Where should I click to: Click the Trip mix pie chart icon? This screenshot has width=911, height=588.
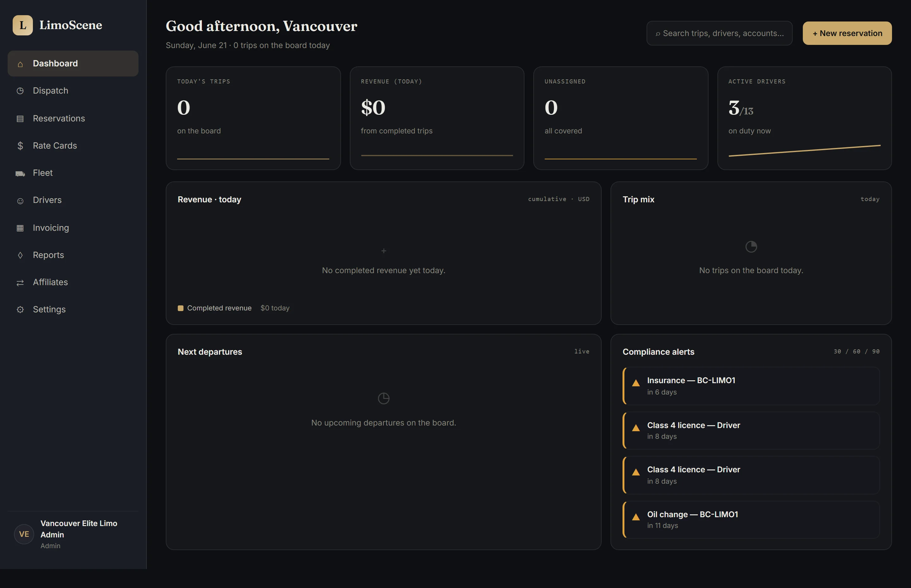pyautogui.click(x=751, y=247)
